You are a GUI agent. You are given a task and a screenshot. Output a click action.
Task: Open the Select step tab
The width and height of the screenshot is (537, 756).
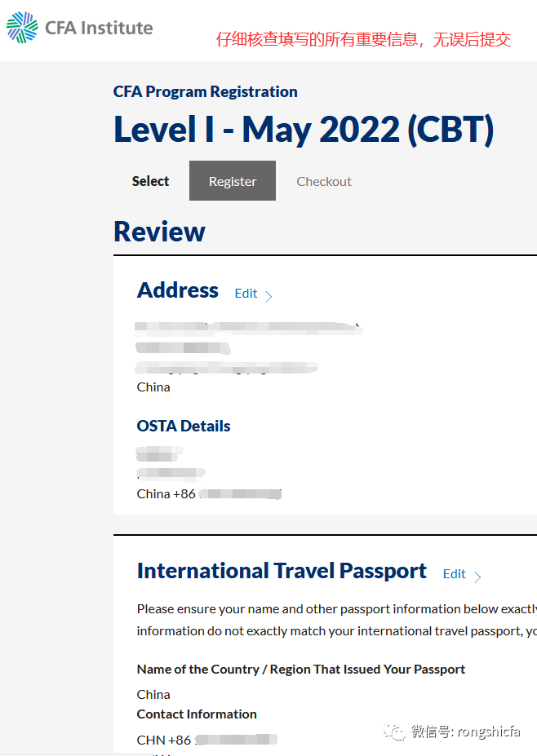click(150, 181)
